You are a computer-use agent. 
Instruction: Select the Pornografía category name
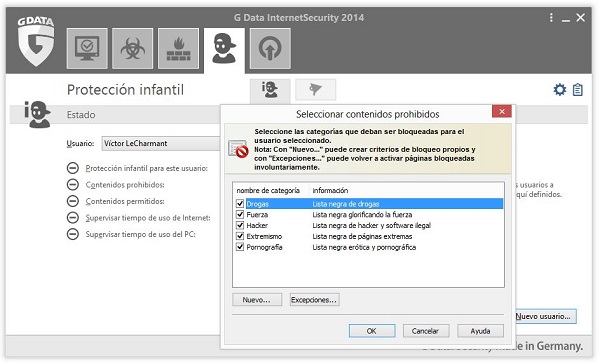click(264, 247)
